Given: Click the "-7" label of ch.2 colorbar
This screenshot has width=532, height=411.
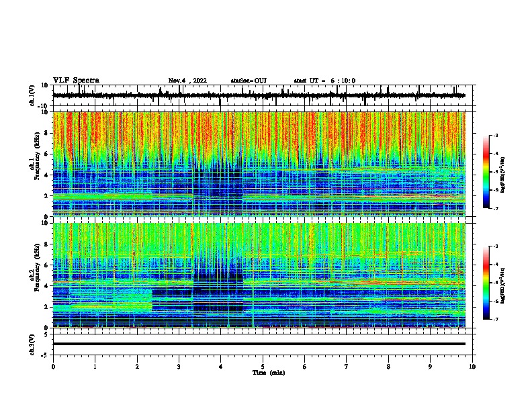Looking at the screenshot, I should [496, 319].
